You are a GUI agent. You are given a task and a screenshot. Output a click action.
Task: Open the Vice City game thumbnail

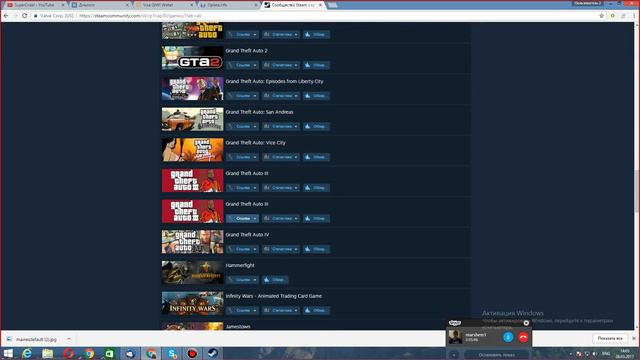tap(193, 150)
